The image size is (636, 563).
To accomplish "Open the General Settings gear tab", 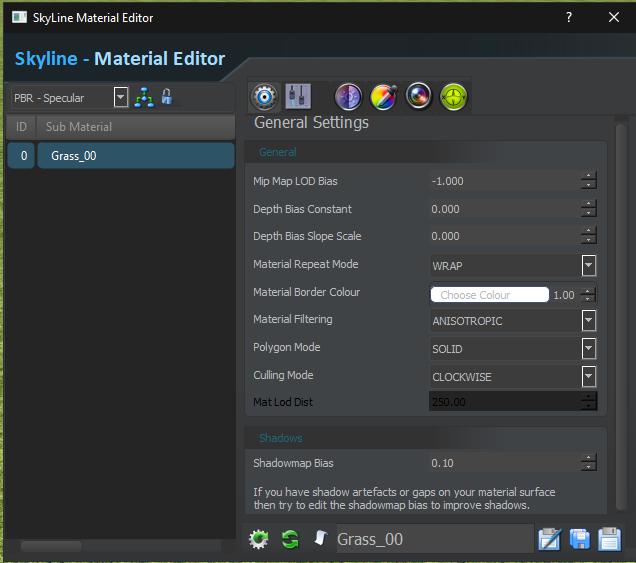I will (264, 97).
